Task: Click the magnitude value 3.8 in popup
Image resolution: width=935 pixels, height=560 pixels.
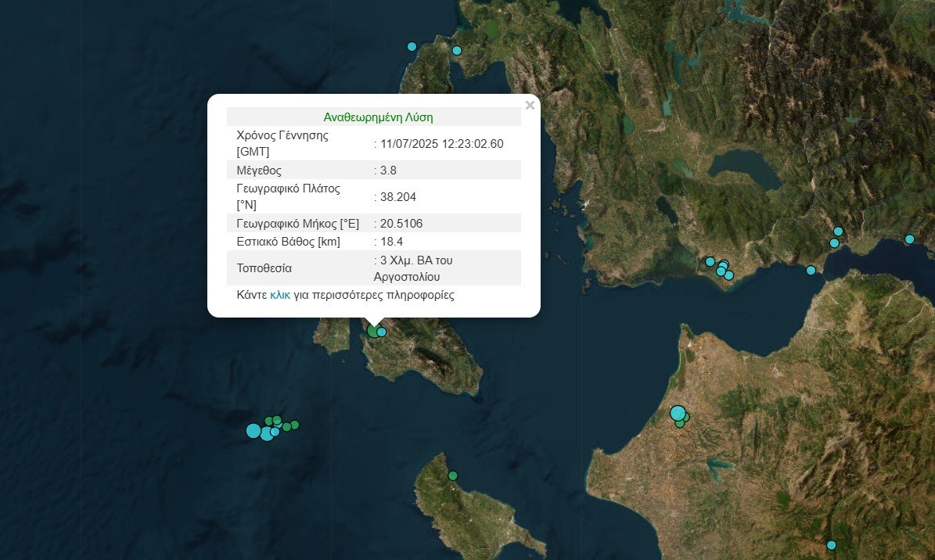Action: coord(388,170)
